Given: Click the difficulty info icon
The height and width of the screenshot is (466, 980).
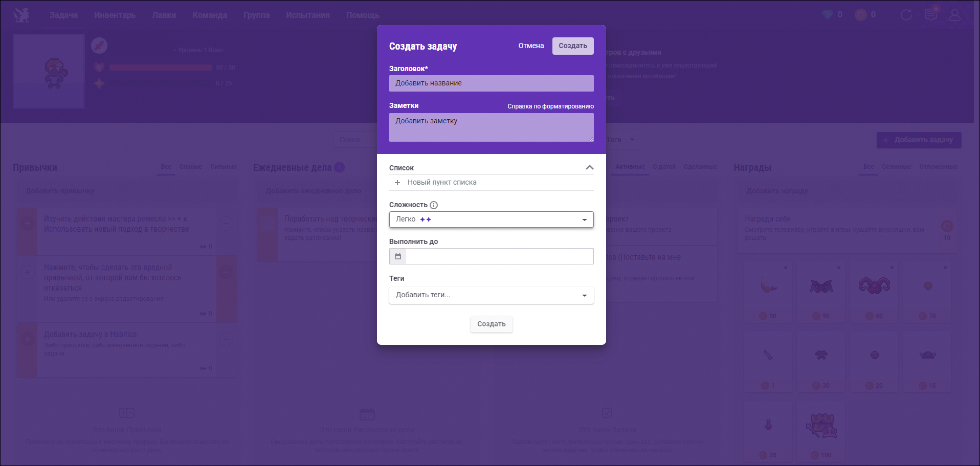Looking at the screenshot, I should [434, 205].
